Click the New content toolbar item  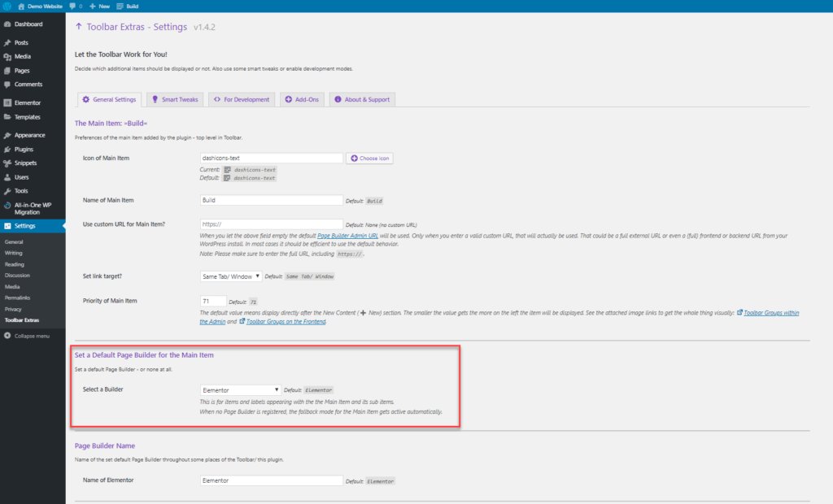pyautogui.click(x=99, y=6)
